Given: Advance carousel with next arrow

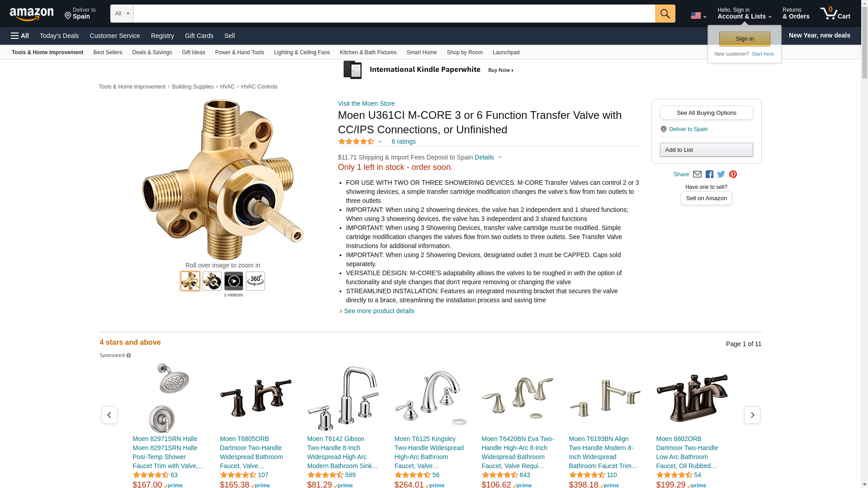Looking at the screenshot, I should [752, 415].
